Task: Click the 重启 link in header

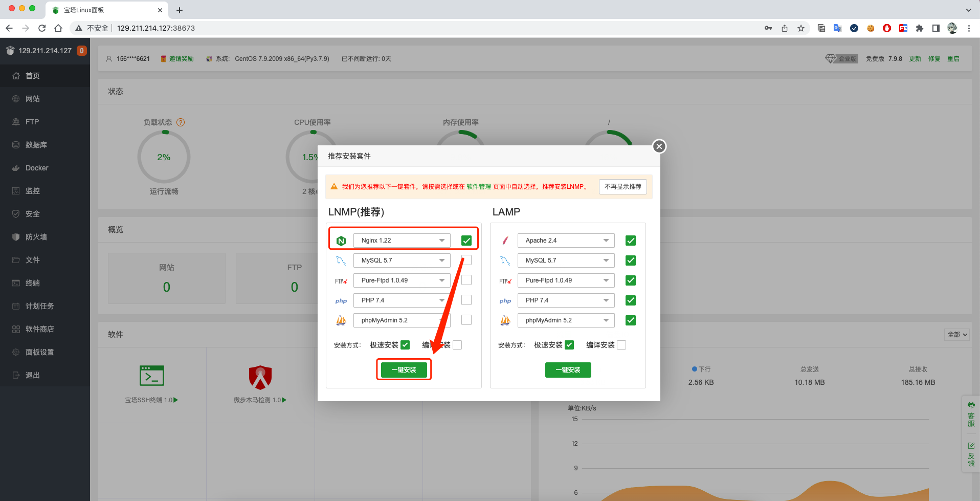Action: coord(953,59)
